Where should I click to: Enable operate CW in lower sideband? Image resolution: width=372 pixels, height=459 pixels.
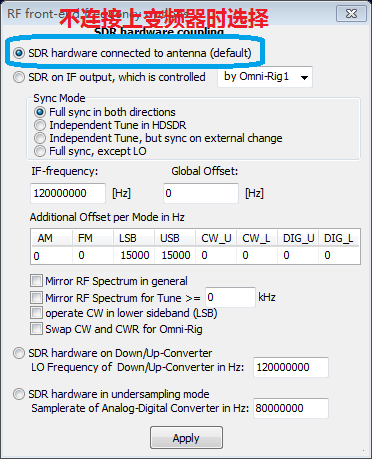pos(36,313)
